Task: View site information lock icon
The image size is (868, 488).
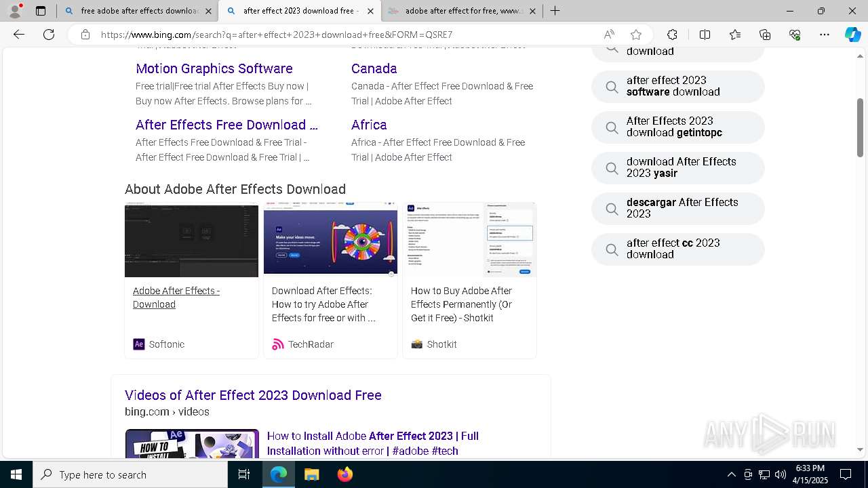Action: coord(85,35)
